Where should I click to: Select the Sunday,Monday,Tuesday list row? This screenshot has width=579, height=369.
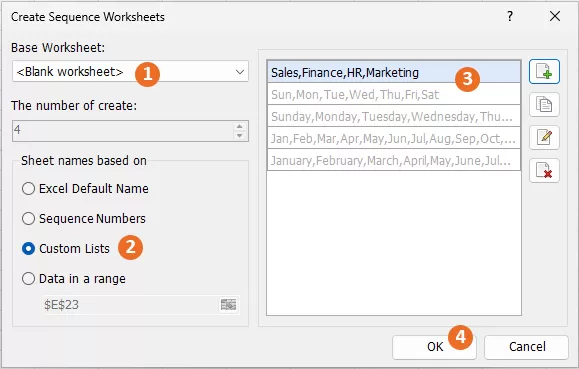coord(394,116)
